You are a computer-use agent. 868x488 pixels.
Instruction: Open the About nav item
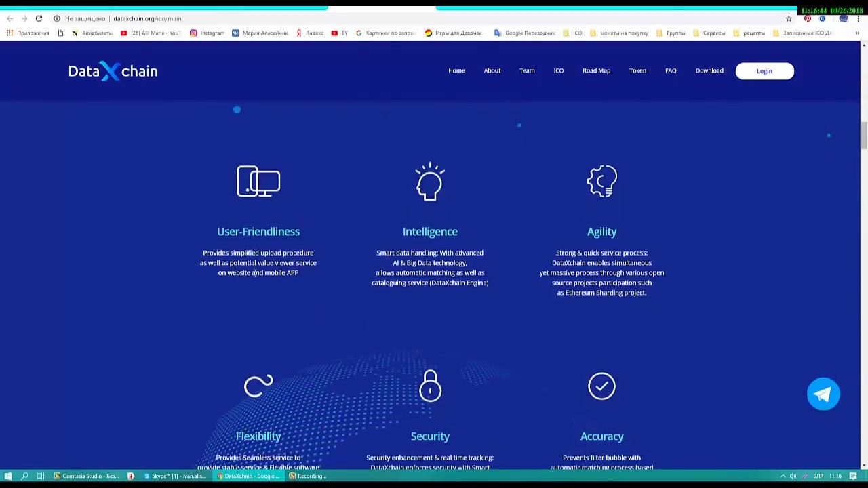click(492, 70)
